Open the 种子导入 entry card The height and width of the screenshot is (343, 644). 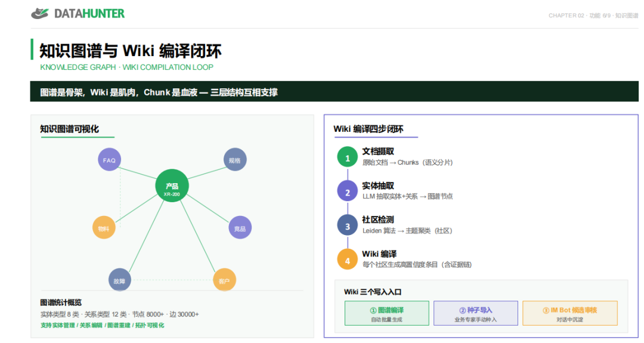476,313
